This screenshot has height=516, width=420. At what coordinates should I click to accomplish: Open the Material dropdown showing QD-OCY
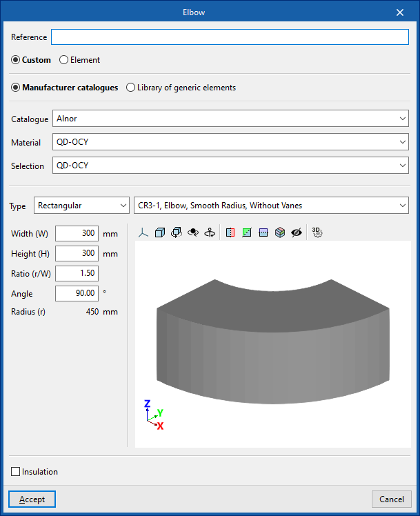(x=230, y=142)
